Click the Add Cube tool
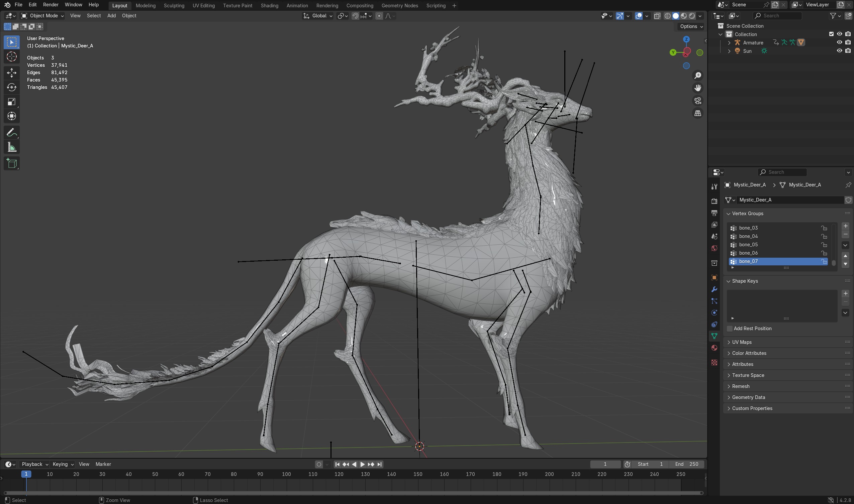Screen dimensions: 854x504 point(12,164)
